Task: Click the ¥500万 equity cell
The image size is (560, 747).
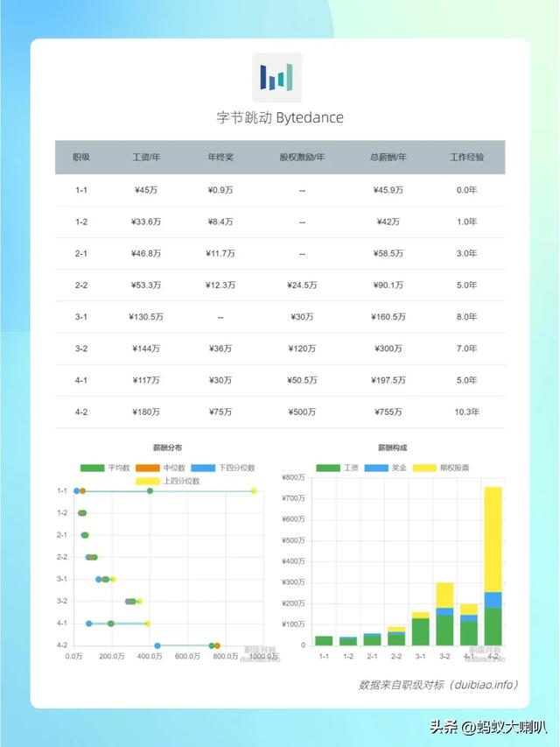Action: [x=302, y=412]
